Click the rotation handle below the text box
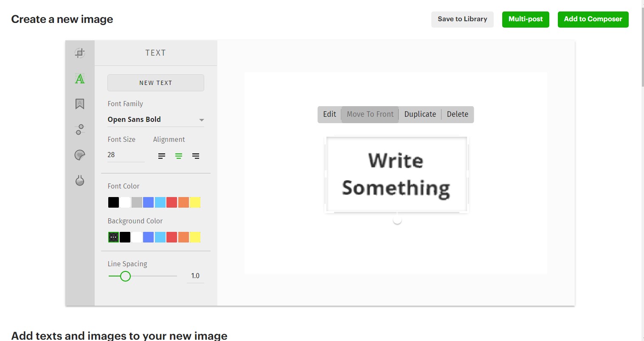The width and height of the screenshot is (644, 341). [397, 220]
